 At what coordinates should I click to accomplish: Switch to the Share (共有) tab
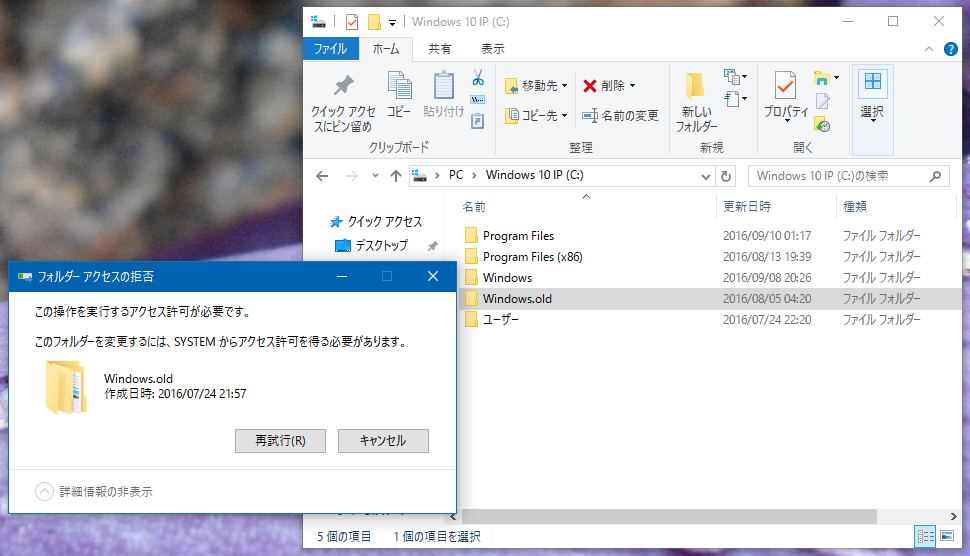click(439, 49)
